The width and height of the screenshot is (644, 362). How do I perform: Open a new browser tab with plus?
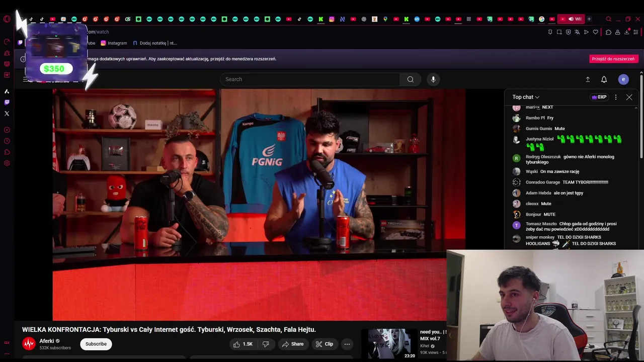tap(589, 19)
